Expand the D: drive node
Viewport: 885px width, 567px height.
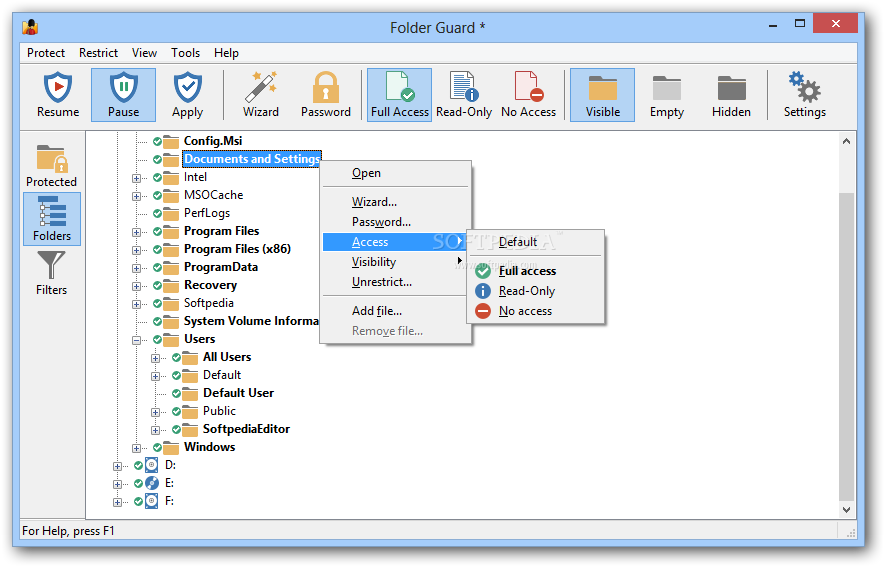(118, 466)
